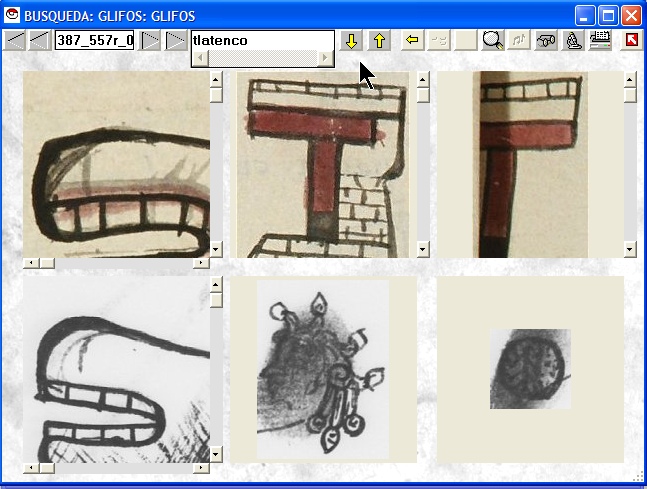Click the red T-shaped building glyph image
The height and width of the screenshot is (489, 647).
click(x=324, y=164)
